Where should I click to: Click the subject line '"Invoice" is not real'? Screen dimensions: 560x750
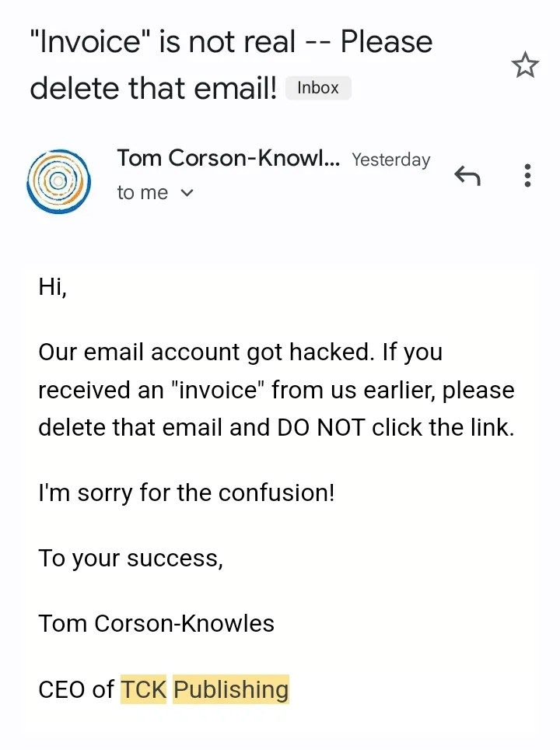(162, 41)
